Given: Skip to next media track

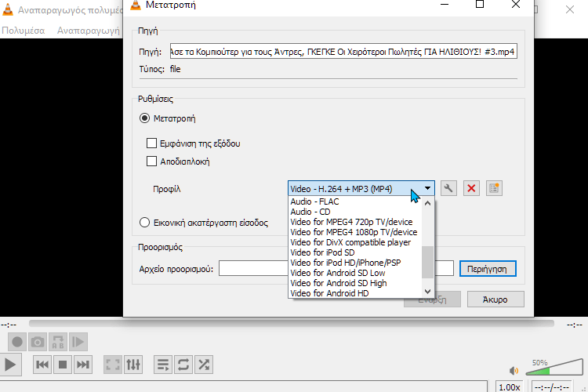Looking at the screenshot, I should click(x=83, y=365).
